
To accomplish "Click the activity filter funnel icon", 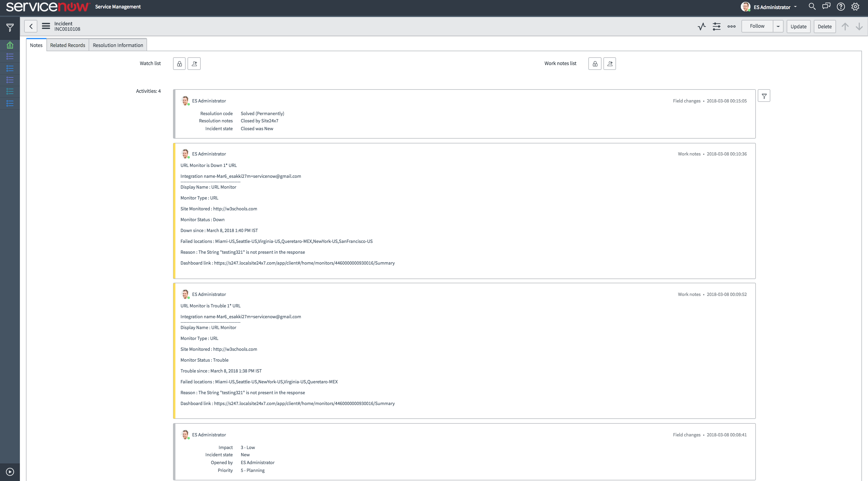I will (764, 96).
